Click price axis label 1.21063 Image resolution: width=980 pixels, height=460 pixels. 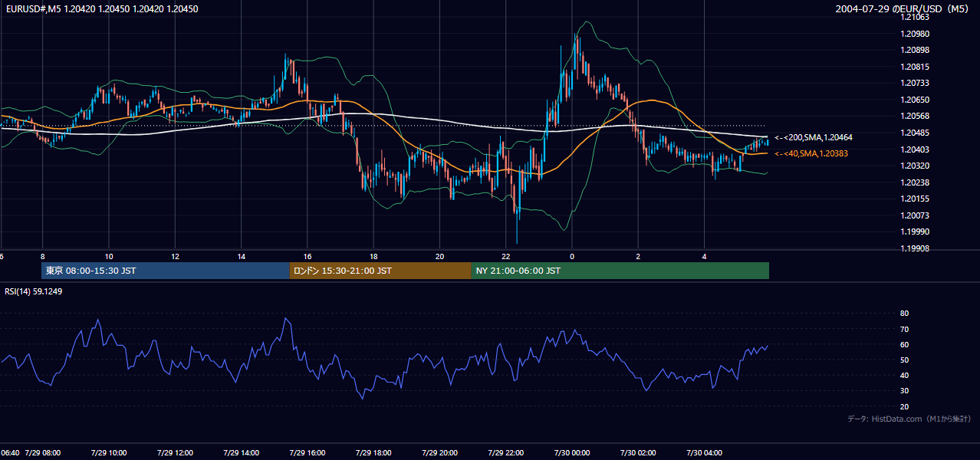915,17
